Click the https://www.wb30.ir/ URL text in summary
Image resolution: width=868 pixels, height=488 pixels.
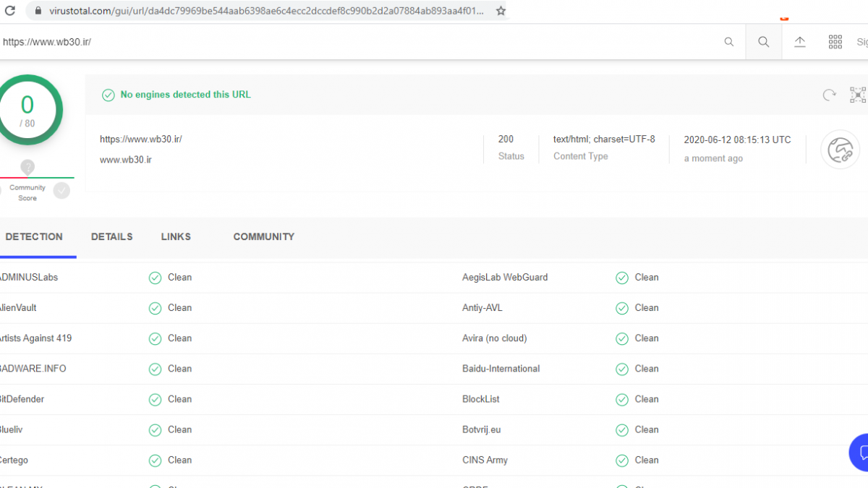click(141, 139)
